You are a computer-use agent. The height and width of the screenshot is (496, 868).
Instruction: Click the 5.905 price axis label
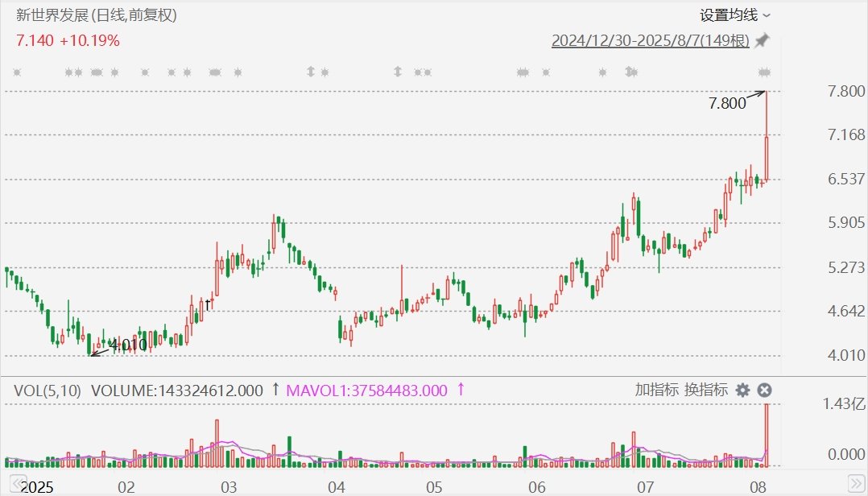pyautogui.click(x=846, y=222)
